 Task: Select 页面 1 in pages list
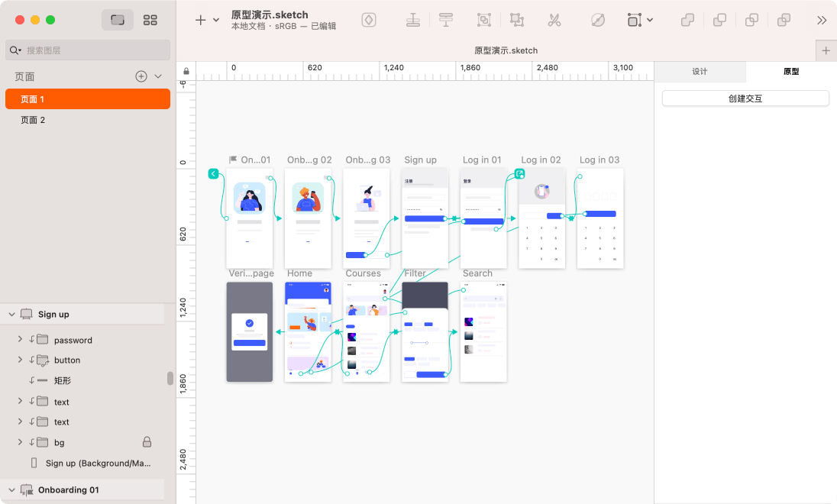(x=88, y=99)
